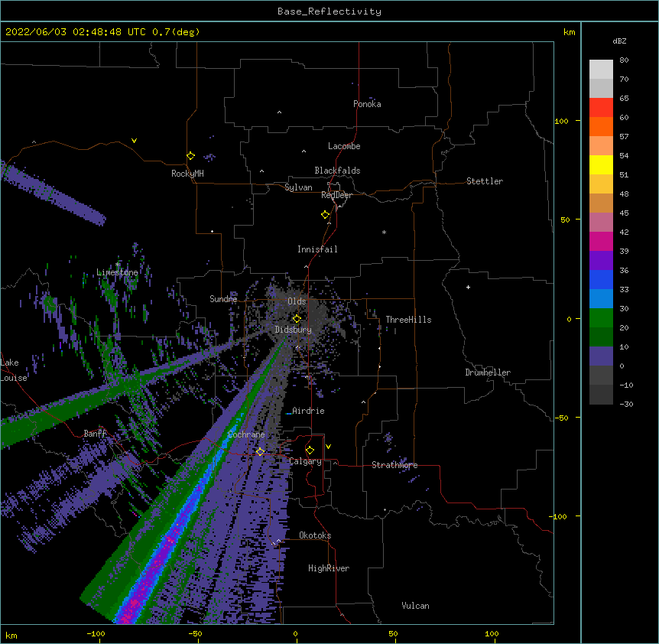The height and width of the screenshot is (644, 659).
Task: Click the Olds town label
Action: coord(297,301)
